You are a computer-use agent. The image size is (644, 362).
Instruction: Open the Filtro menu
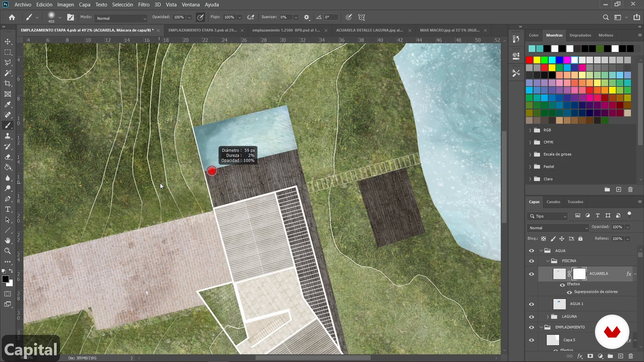[144, 5]
